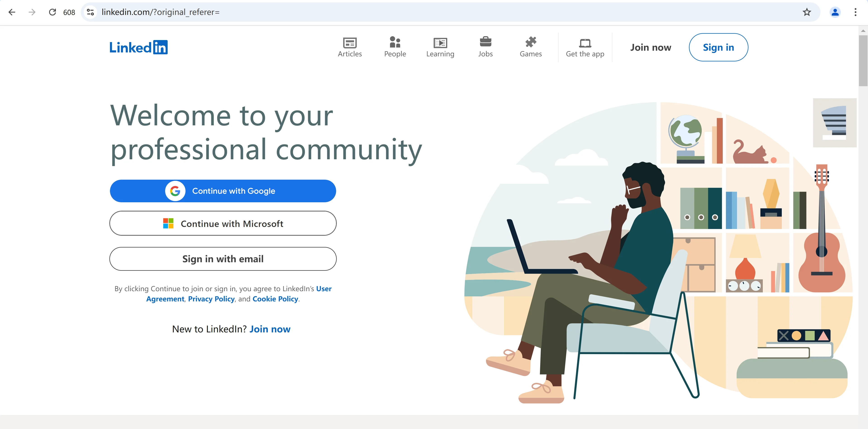Continue with Microsoft
The width and height of the screenshot is (868, 429).
[x=223, y=223]
